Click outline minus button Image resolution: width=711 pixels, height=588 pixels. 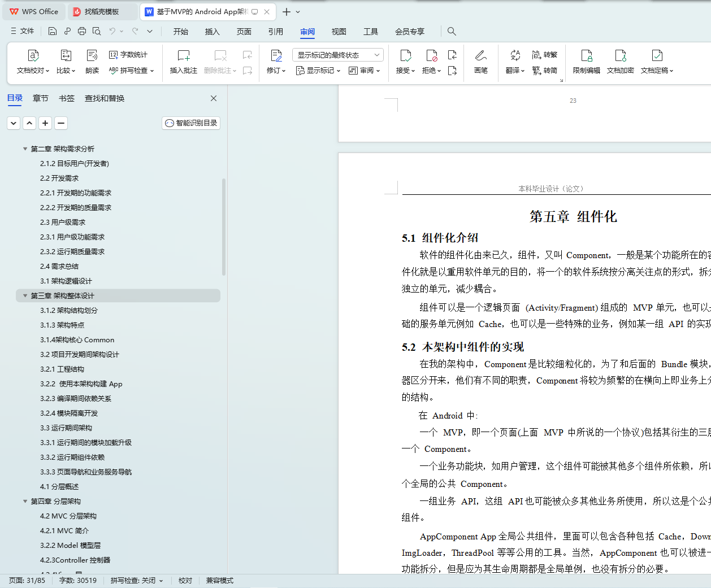61,123
